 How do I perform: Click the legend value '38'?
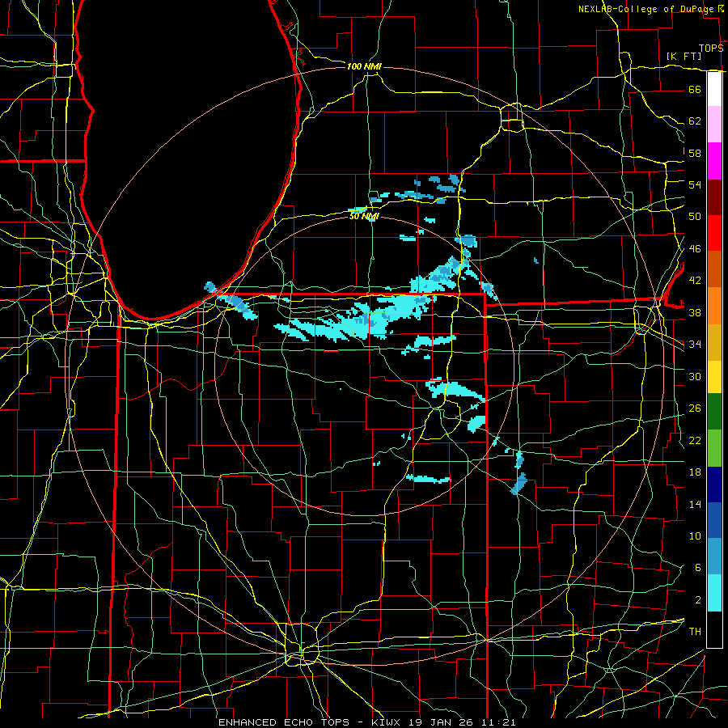coord(695,312)
